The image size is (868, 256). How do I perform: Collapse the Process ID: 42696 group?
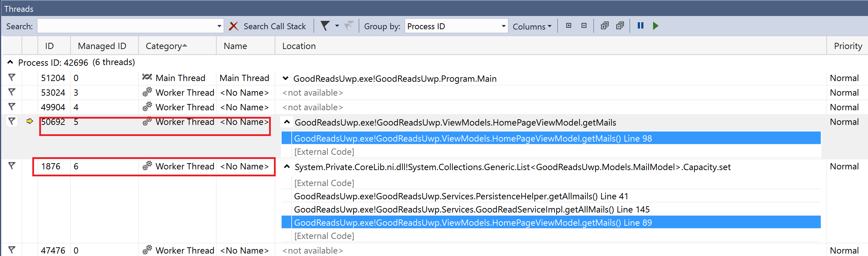coord(10,62)
